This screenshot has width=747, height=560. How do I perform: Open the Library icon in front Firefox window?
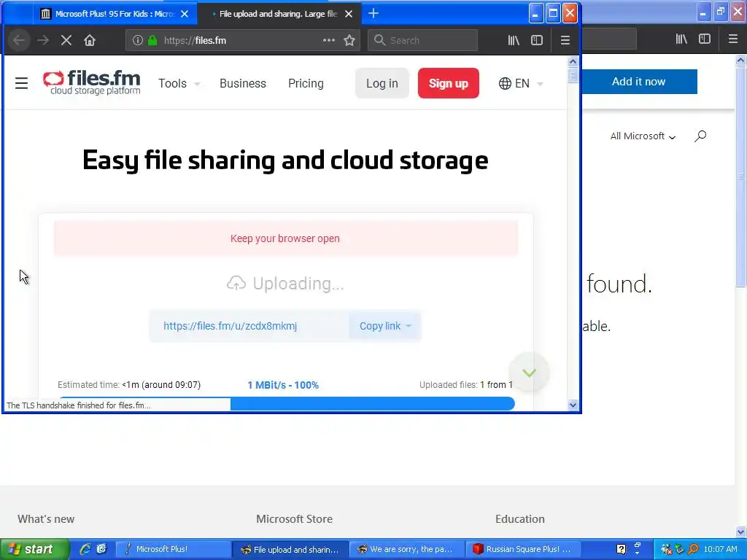click(x=514, y=41)
